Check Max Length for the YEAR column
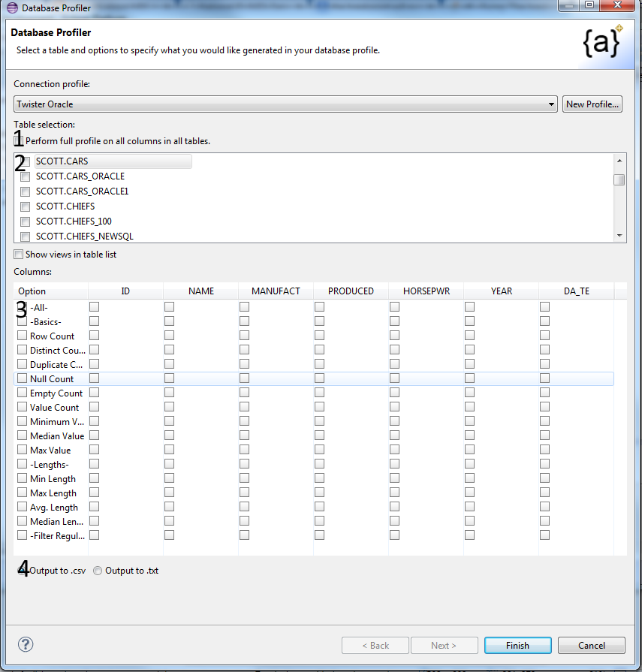This screenshot has height=672, width=642. pos(469,493)
